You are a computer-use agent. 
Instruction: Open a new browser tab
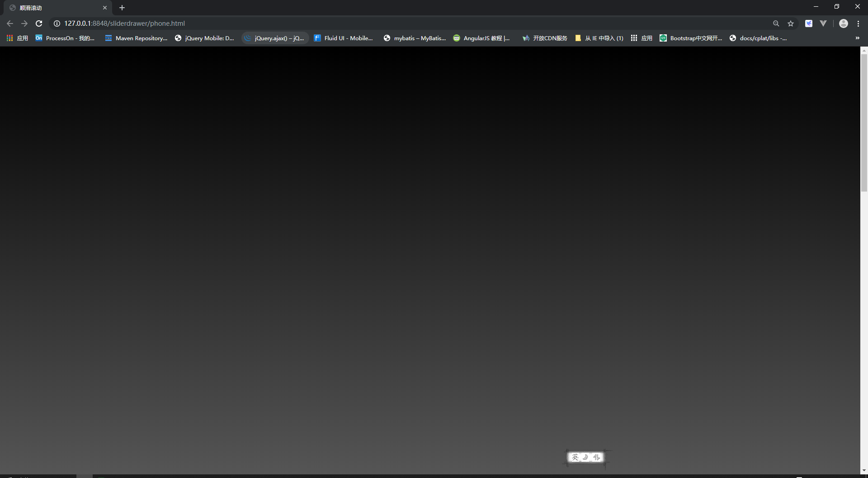pyautogui.click(x=122, y=8)
